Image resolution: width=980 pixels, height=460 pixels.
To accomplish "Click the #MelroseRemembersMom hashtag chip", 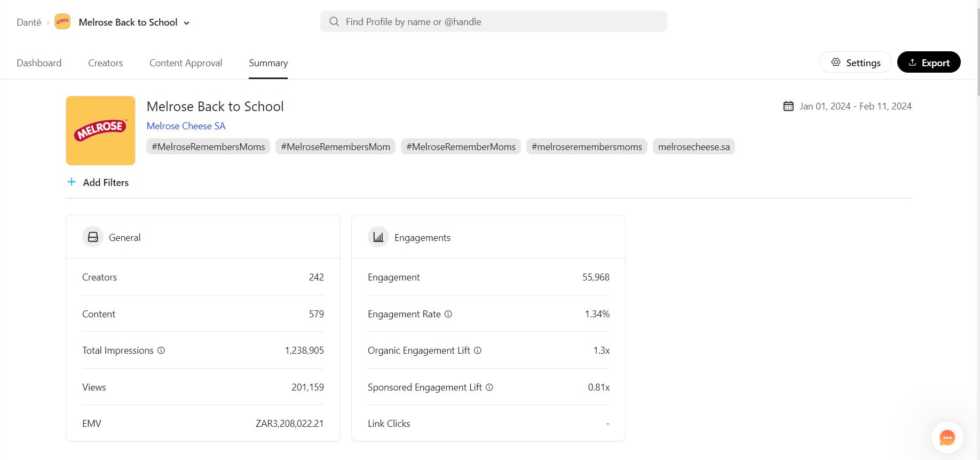I will point(335,147).
